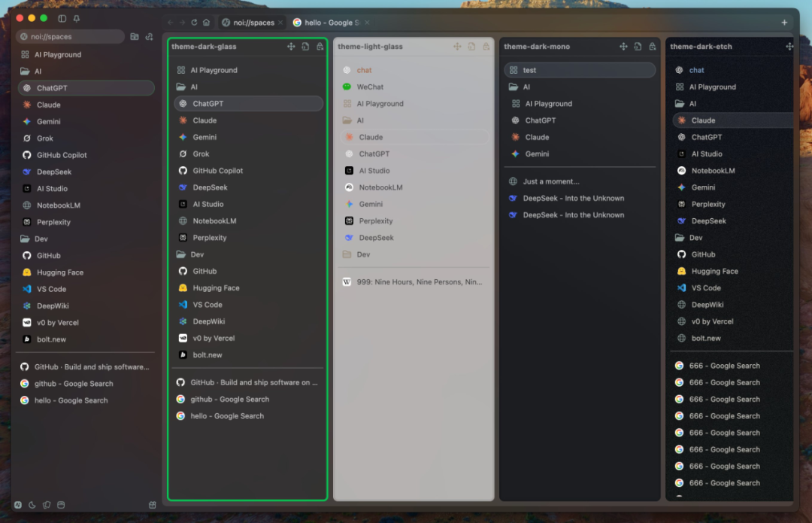Viewport: 812px width, 523px height.
Task: Select Perplexity in theme-light-glass
Action: point(414,220)
